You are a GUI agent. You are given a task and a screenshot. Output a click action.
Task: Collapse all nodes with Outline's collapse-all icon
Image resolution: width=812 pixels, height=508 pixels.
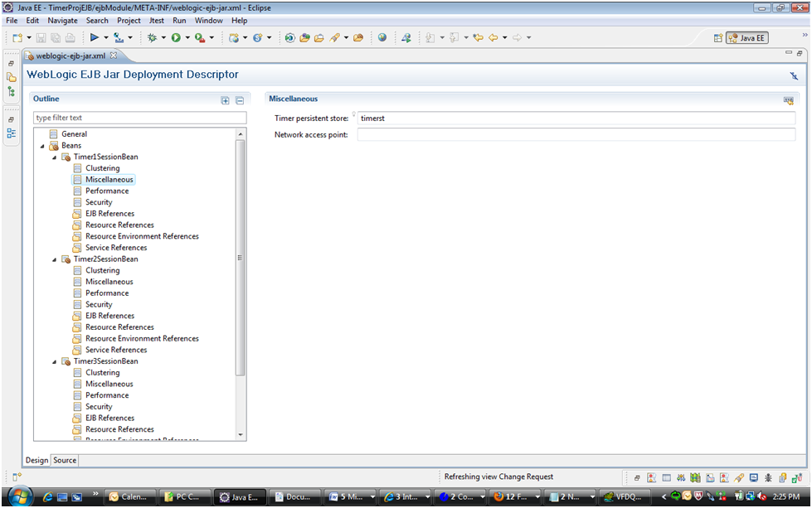tap(240, 99)
